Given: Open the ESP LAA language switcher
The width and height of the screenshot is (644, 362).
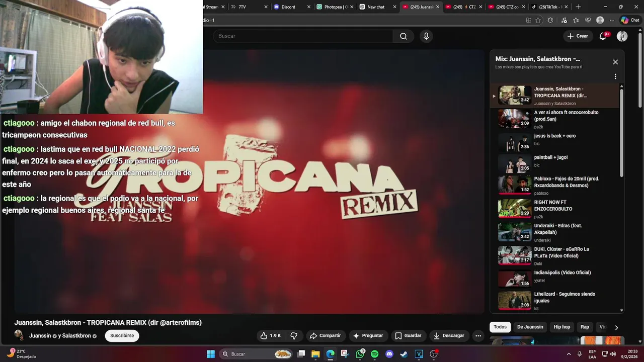Looking at the screenshot, I should point(592,354).
